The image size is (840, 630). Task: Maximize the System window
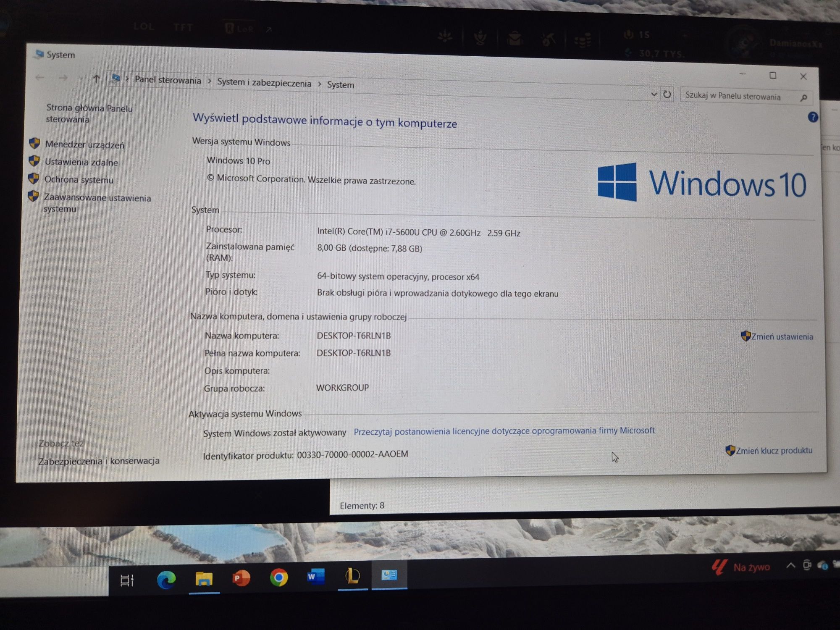[x=773, y=76]
